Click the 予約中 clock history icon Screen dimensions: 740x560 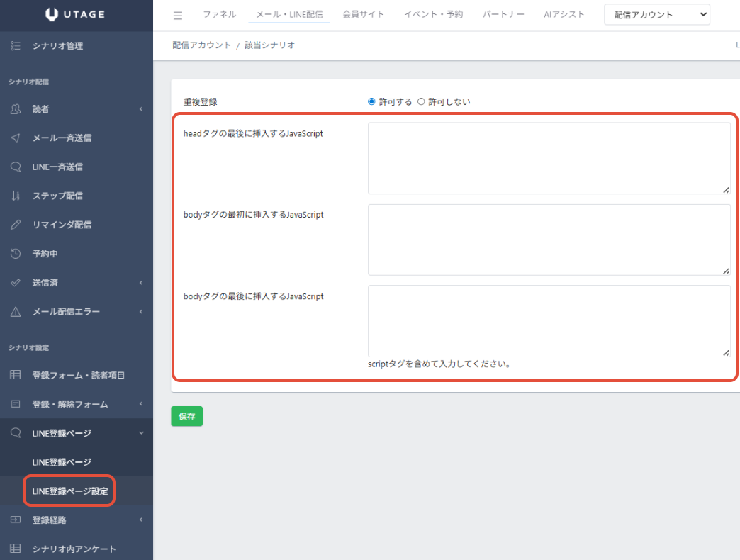coord(16,254)
